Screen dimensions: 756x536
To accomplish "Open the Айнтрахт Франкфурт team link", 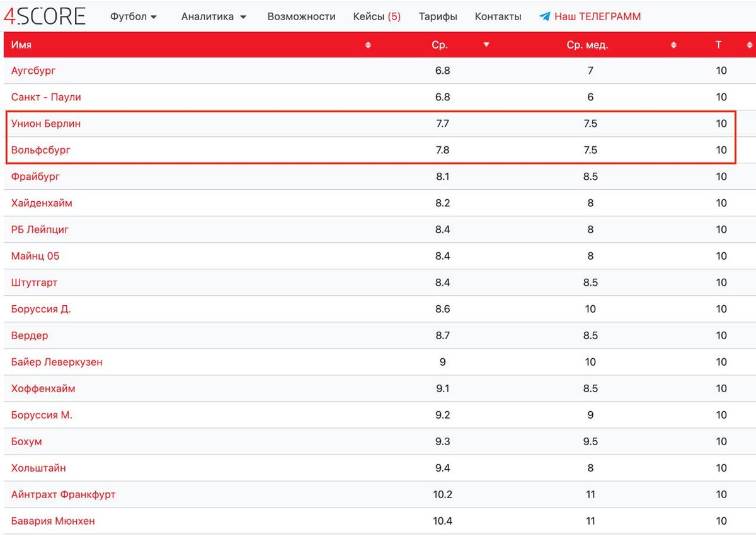I will pyautogui.click(x=63, y=494).
